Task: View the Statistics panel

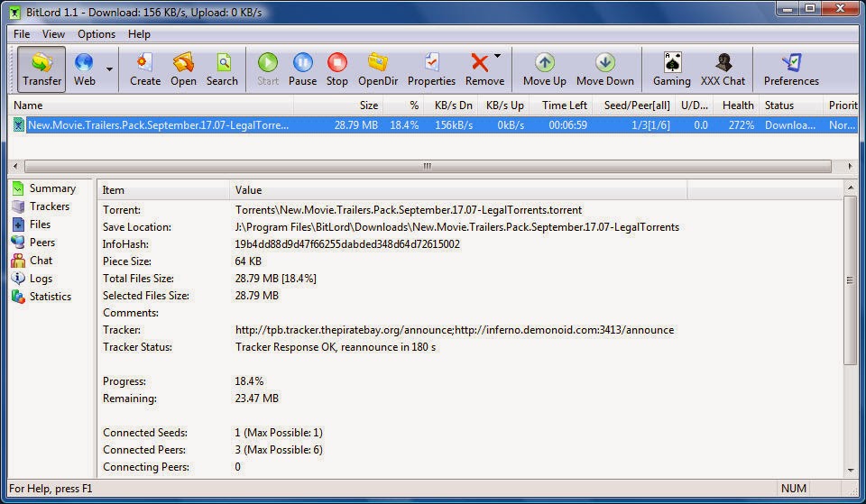Action: coord(42,297)
